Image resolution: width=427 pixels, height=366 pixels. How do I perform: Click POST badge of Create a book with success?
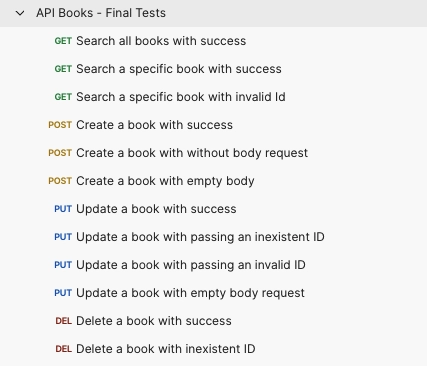[x=60, y=125]
